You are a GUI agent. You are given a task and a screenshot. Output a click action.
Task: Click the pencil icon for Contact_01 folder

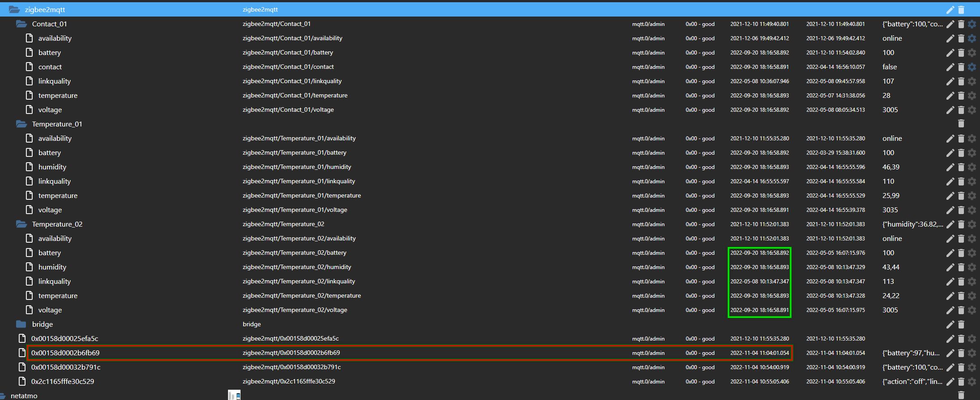[x=950, y=24]
